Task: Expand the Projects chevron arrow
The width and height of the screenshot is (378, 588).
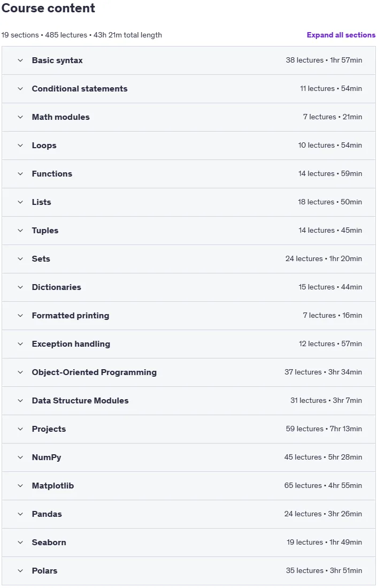Action: (x=20, y=429)
